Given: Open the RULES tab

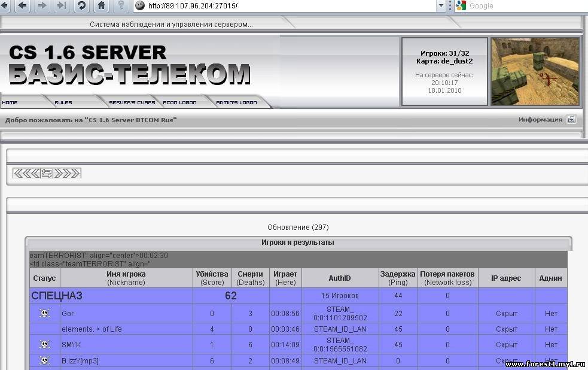Looking at the screenshot, I should pyautogui.click(x=63, y=102).
